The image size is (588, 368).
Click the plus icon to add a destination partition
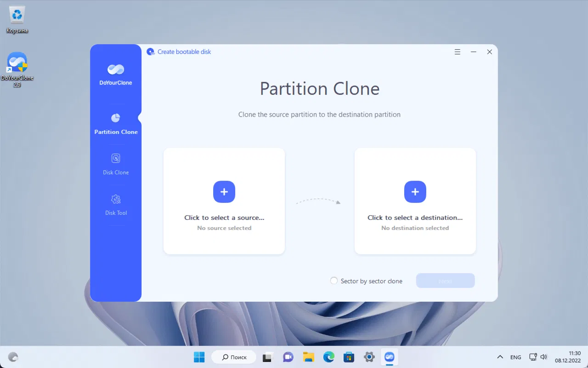click(415, 192)
